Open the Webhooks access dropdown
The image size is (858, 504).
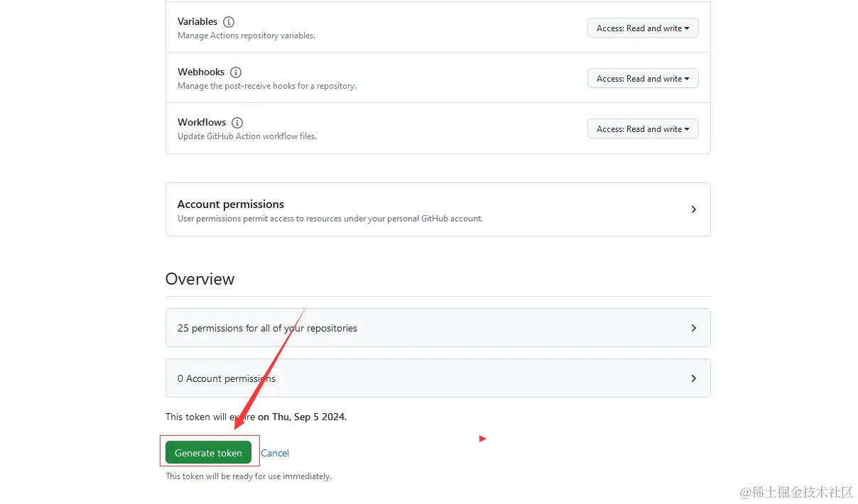click(643, 79)
